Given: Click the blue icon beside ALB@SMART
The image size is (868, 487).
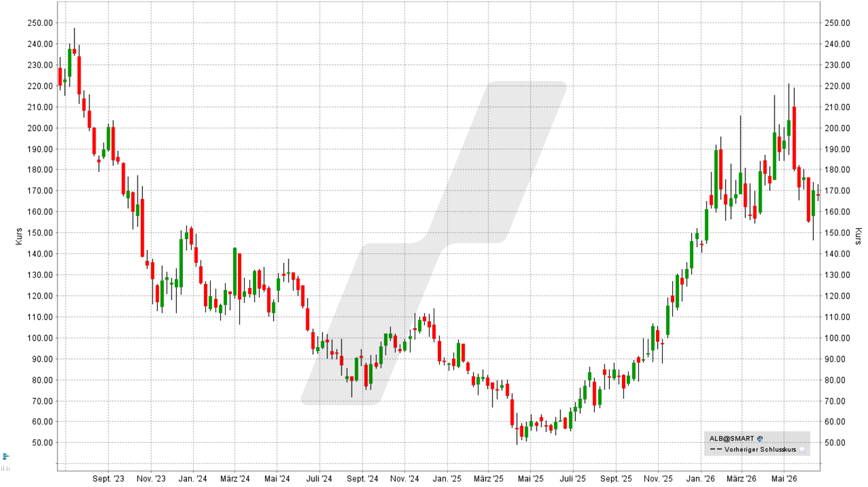Looking at the screenshot, I should 760,439.
